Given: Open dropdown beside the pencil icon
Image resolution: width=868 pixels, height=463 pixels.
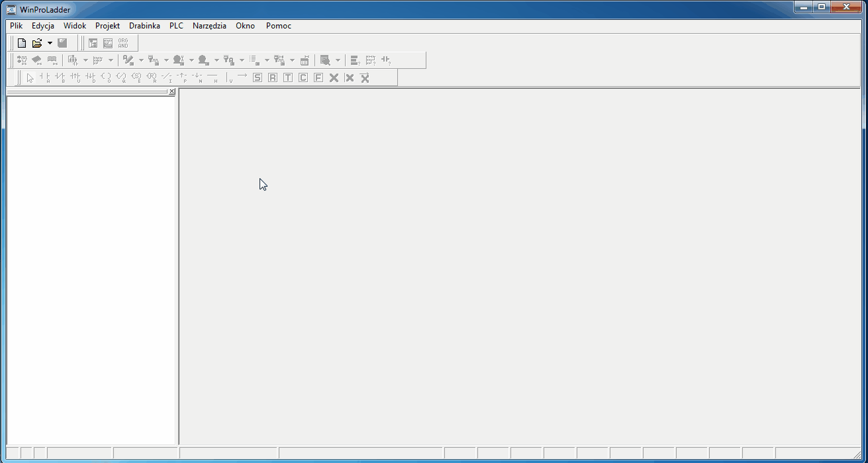Looking at the screenshot, I should click(141, 60).
